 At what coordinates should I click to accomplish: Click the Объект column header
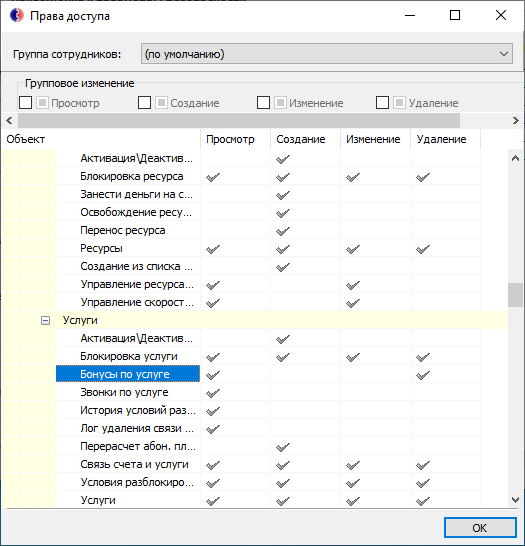[101, 139]
